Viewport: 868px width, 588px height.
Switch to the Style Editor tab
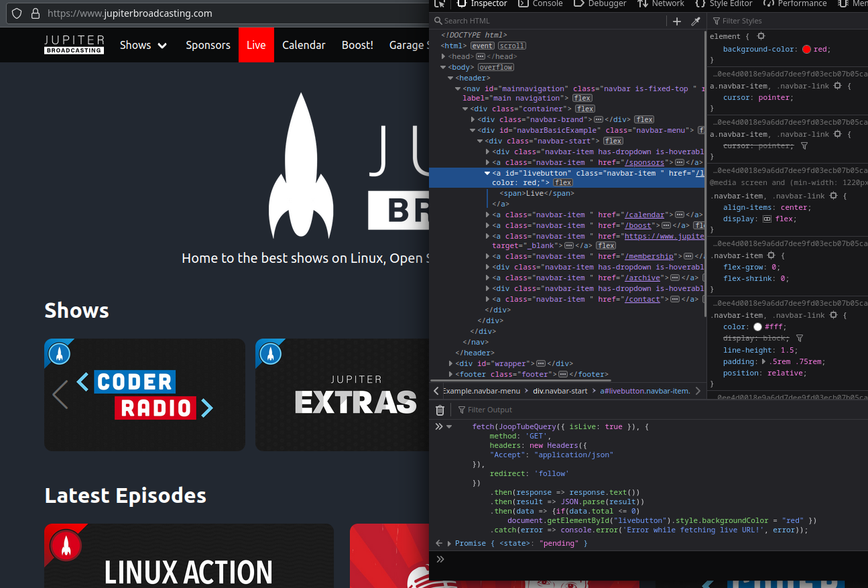pos(724,4)
